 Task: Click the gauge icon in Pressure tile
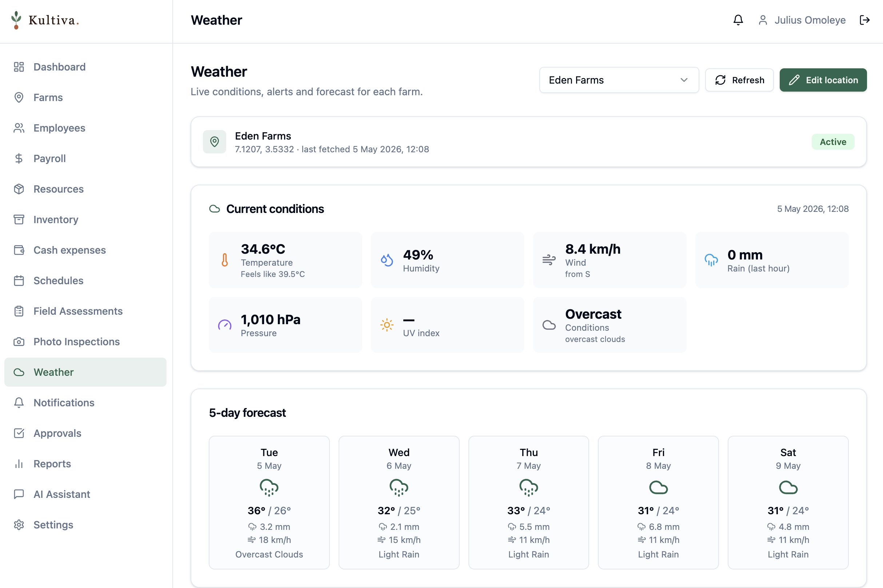pos(225,325)
